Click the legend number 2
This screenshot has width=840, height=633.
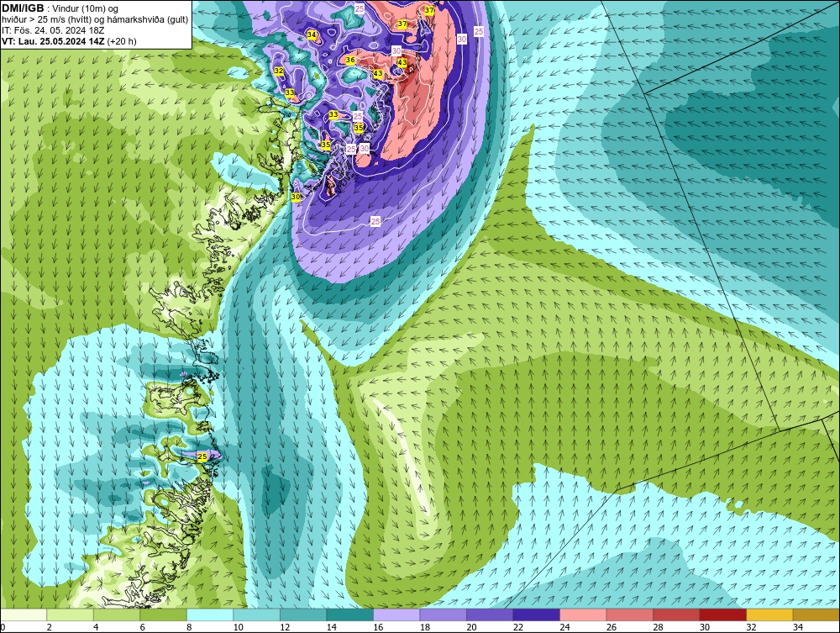click(x=50, y=627)
